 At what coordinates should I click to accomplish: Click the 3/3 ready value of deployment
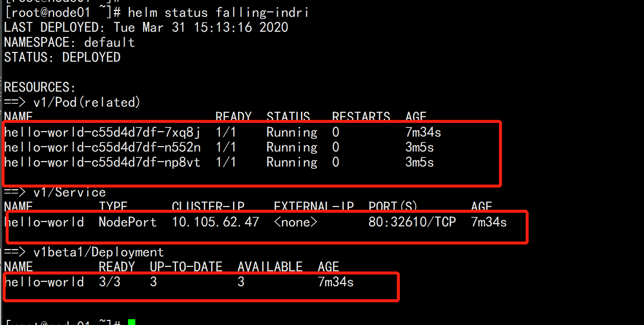(109, 282)
